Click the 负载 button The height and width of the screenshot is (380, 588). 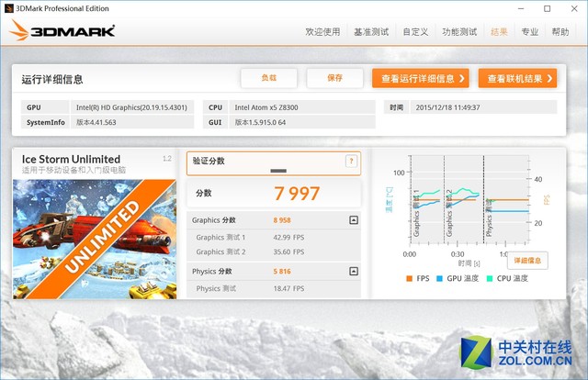[269, 78]
